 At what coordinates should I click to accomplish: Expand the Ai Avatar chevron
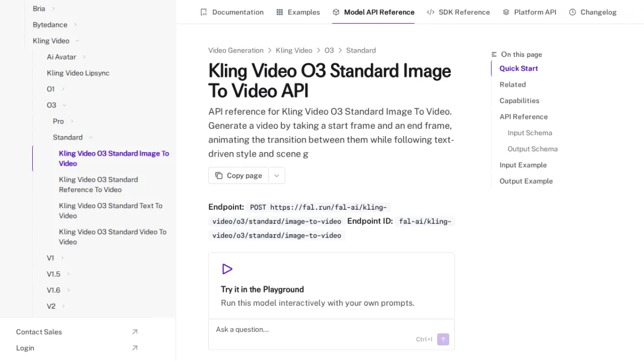(x=84, y=57)
